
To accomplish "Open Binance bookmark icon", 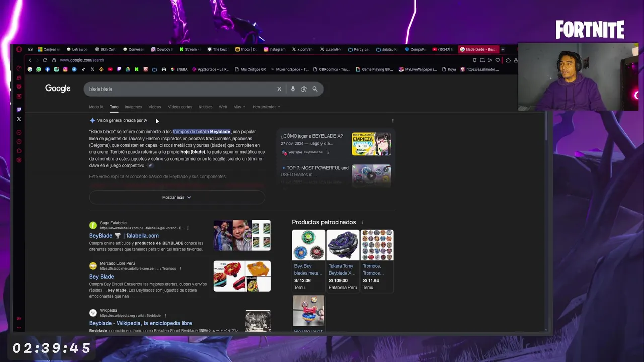I will click(101, 69).
